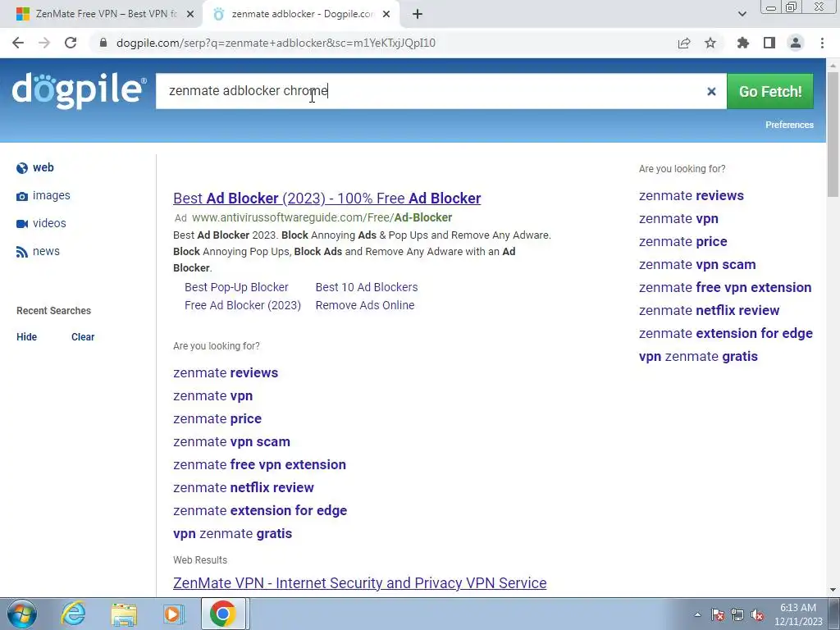Click the Best Pop-Up Blocker sublink
Image resolution: width=840 pixels, height=630 pixels.
click(236, 287)
